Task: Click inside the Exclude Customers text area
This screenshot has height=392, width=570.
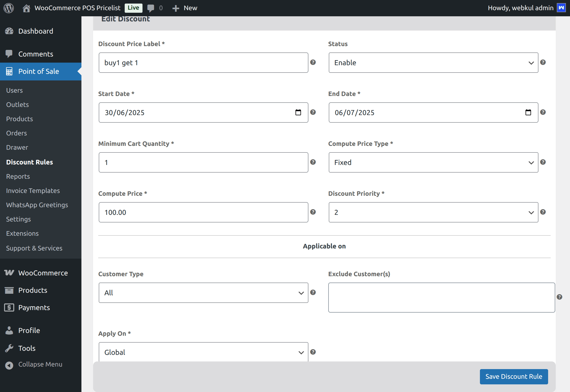Action: 441,297
